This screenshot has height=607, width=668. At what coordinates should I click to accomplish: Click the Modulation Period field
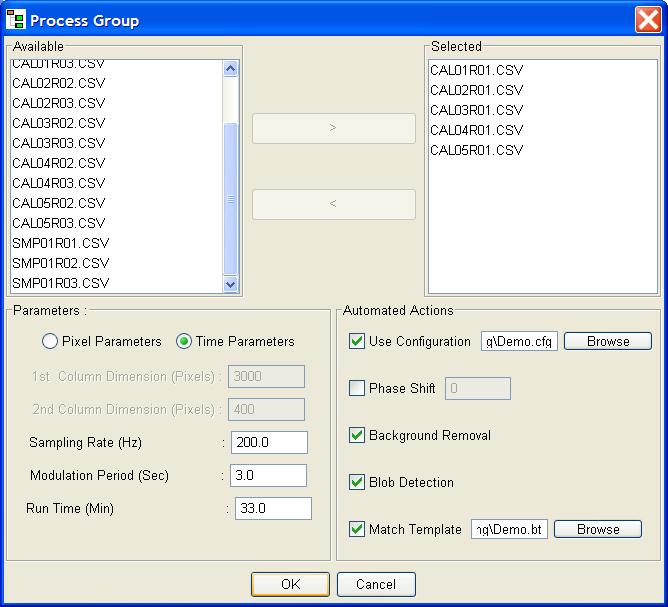coord(268,476)
